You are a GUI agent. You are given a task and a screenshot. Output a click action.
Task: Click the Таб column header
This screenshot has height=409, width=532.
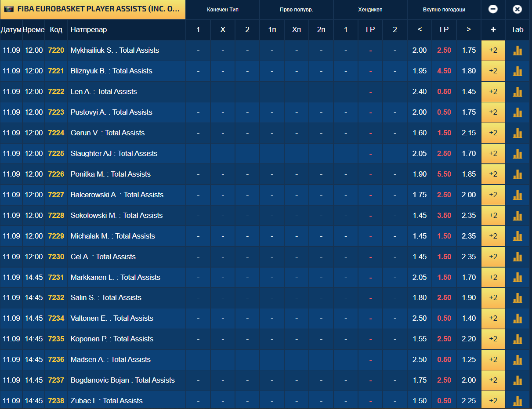point(518,30)
